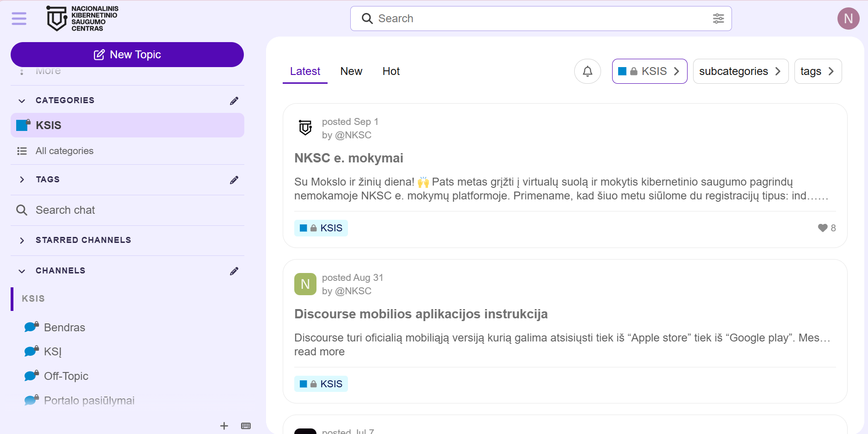868x434 pixels.
Task: Create a New Topic
Action: (127, 55)
